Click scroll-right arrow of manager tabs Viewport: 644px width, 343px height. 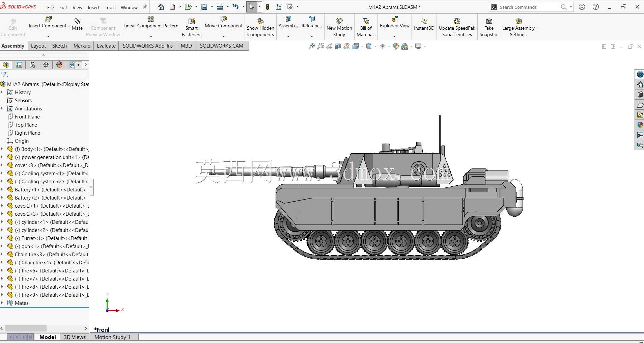pyautogui.click(x=86, y=65)
